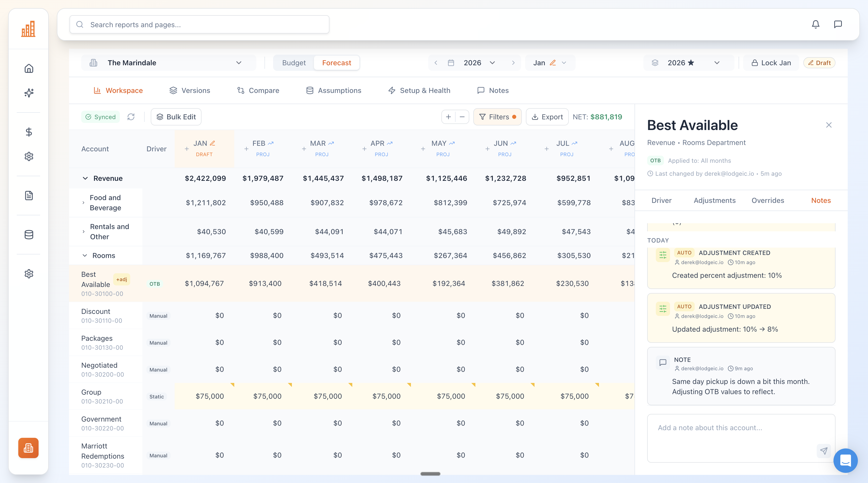Click the plus zoom-in button

tap(448, 117)
